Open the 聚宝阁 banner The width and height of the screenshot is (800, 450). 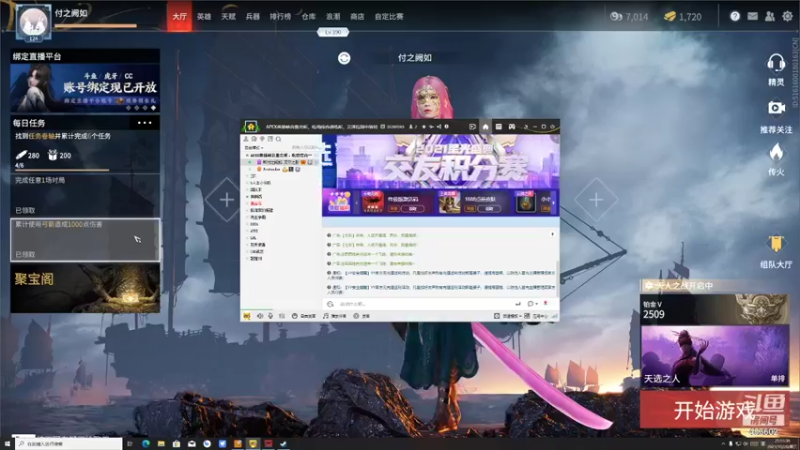point(85,288)
